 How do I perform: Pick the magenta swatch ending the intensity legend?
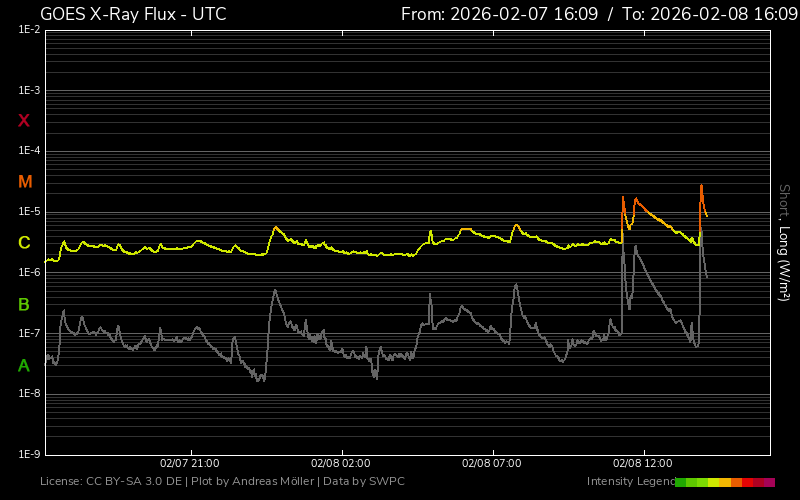tap(769, 482)
